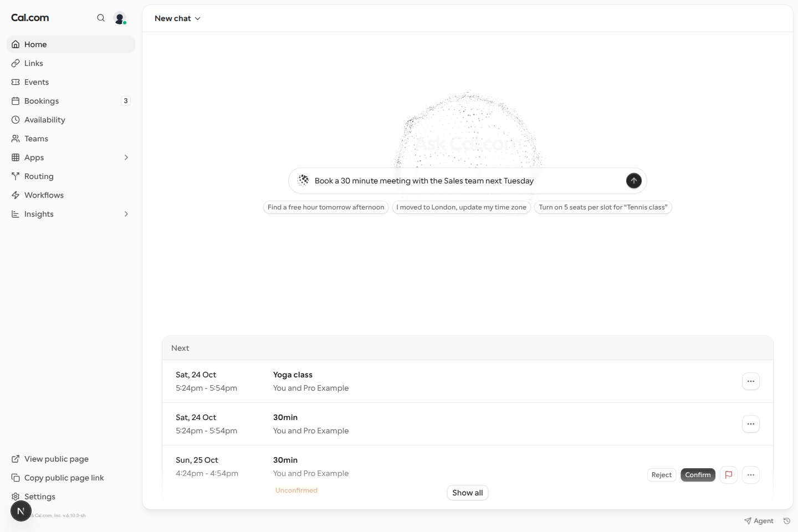Image resolution: width=798 pixels, height=532 pixels.
Task: Click the "4:24pm - 4:54pm" time text
Action: (207, 473)
